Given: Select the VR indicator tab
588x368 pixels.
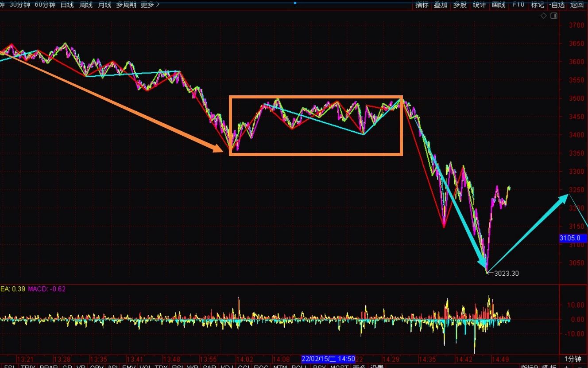Looking at the screenshot, I should pos(81,366).
